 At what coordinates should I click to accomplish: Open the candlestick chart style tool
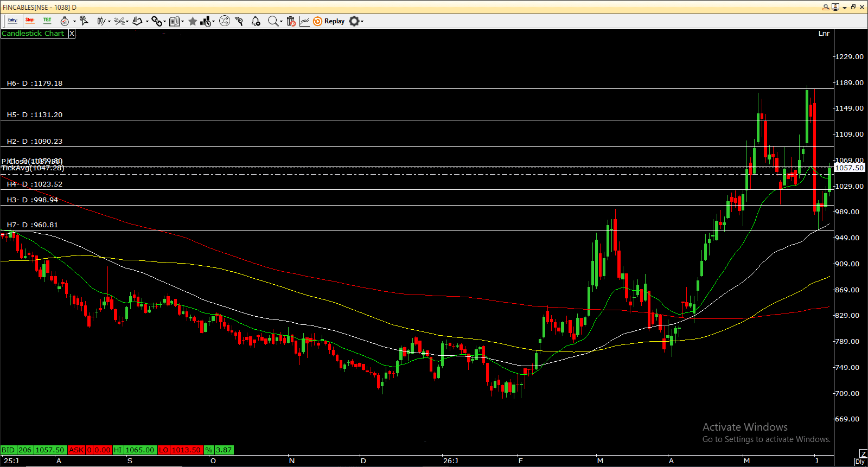pyautogui.click(x=101, y=21)
